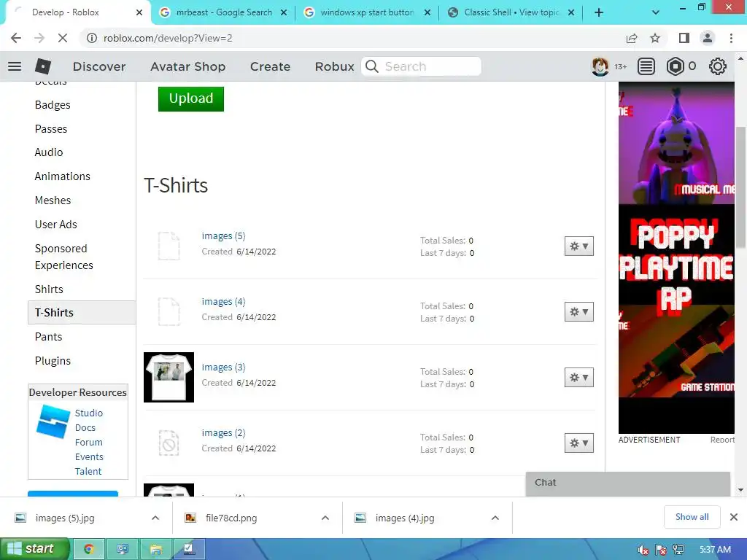The width and height of the screenshot is (747, 560).
Task: Open the Talent developer resource link
Action: (88, 472)
